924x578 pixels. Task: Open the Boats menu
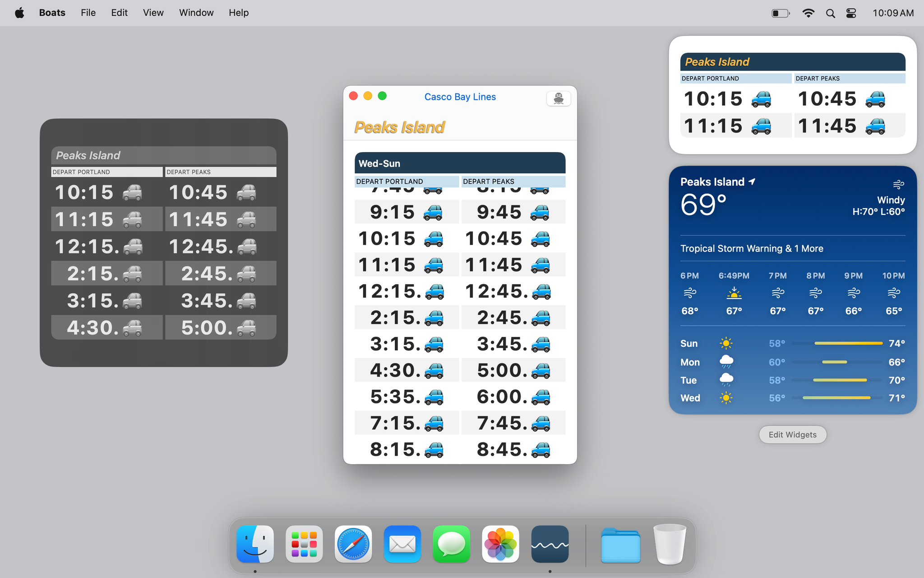(x=52, y=13)
